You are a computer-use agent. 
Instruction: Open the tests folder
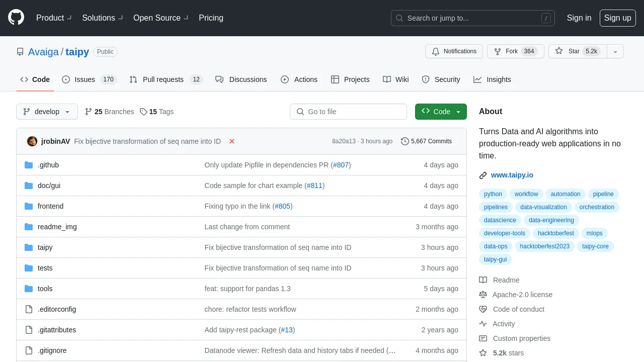pos(45,268)
